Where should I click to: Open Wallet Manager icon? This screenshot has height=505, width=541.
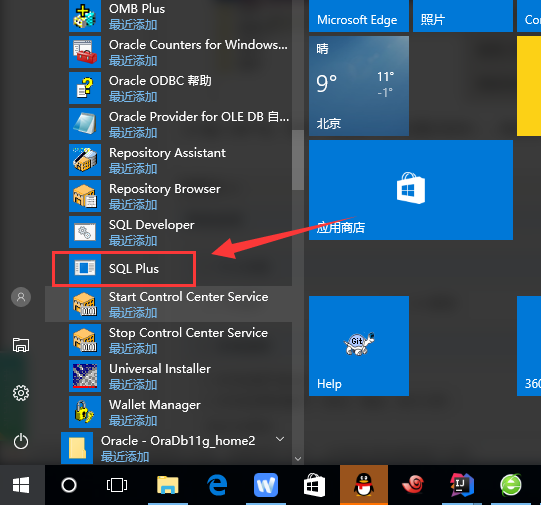tap(85, 412)
